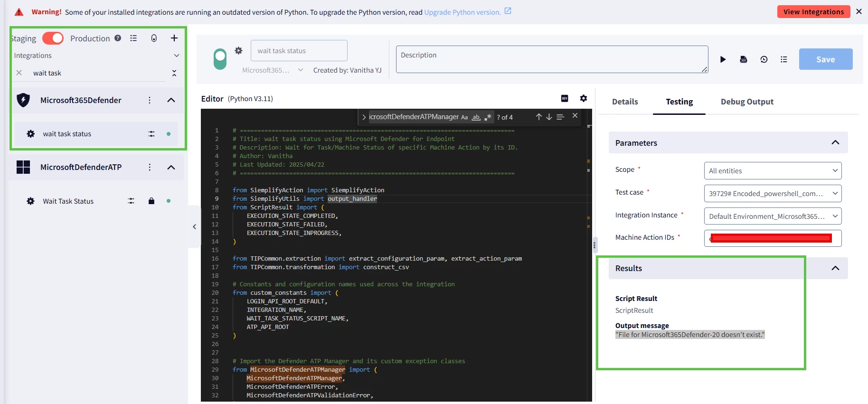Open the Microsoft365... integration dropdown
The width and height of the screenshot is (868, 404).
(x=273, y=70)
